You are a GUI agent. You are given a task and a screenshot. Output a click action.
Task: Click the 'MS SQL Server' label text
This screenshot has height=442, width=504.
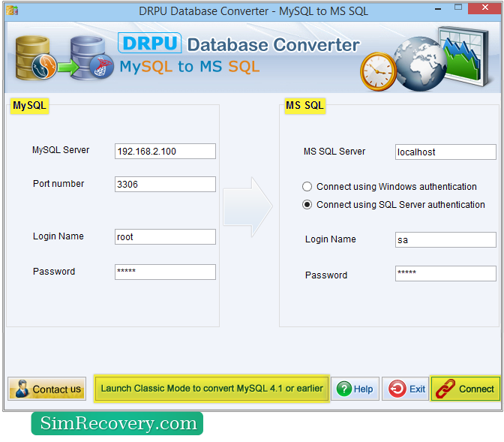334,152
